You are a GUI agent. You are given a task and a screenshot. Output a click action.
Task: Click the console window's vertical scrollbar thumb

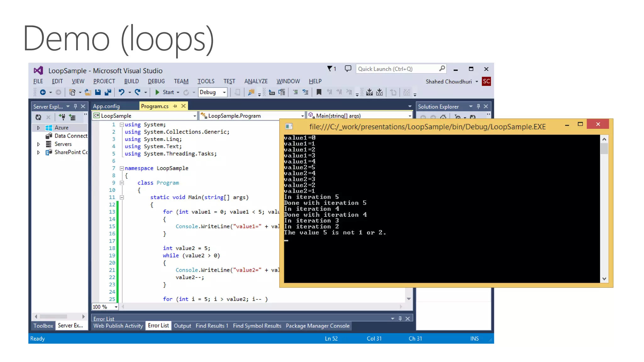point(604,149)
